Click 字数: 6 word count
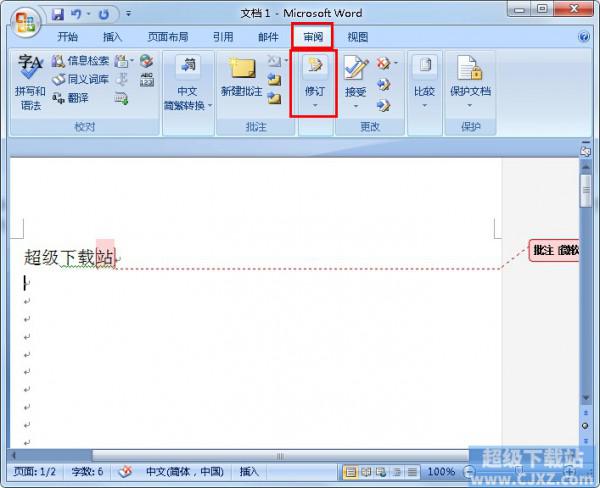The width and height of the screenshot is (600, 488). tap(87, 472)
